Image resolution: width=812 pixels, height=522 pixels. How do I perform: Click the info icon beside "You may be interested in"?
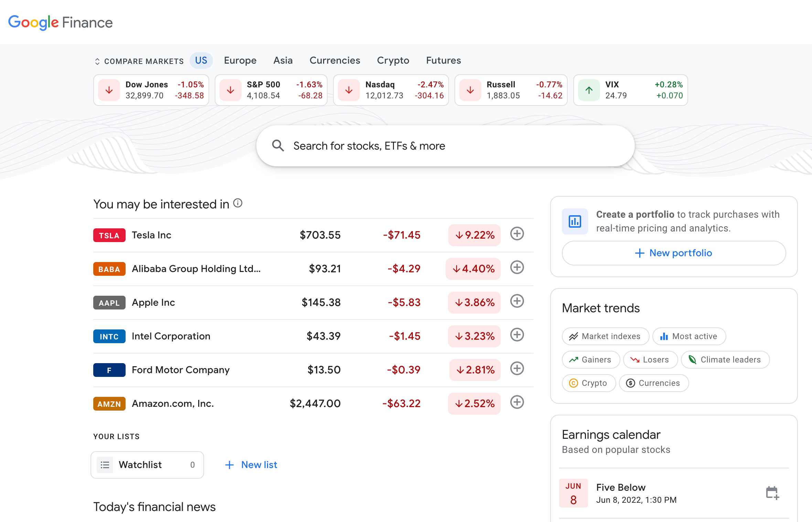tap(238, 203)
